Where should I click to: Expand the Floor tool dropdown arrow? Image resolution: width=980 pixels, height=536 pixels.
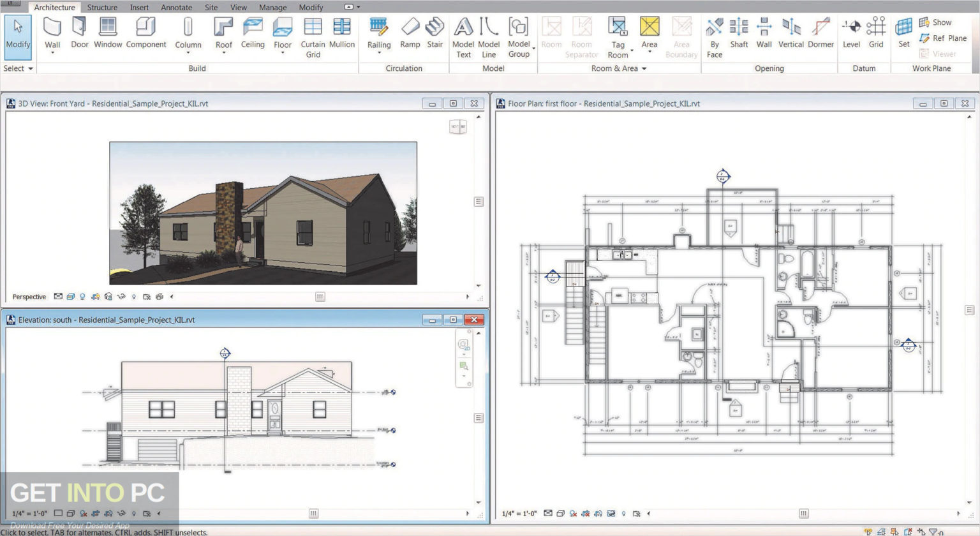point(283,51)
